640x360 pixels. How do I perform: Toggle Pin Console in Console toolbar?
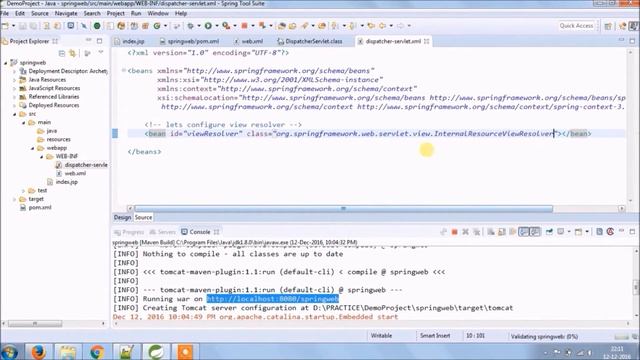[549, 232]
